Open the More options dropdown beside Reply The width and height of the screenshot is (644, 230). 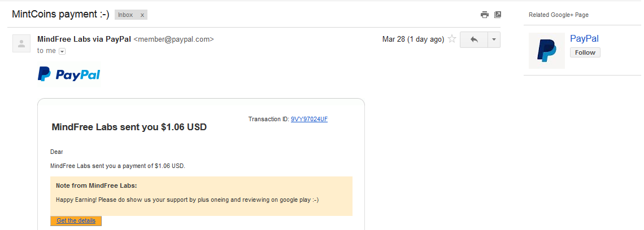click(494, 39)
